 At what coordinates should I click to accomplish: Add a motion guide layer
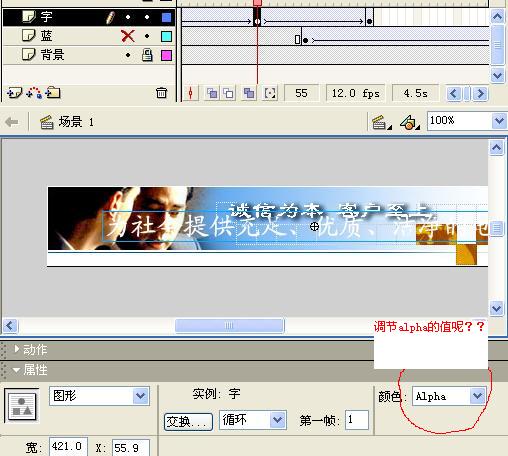34,93
